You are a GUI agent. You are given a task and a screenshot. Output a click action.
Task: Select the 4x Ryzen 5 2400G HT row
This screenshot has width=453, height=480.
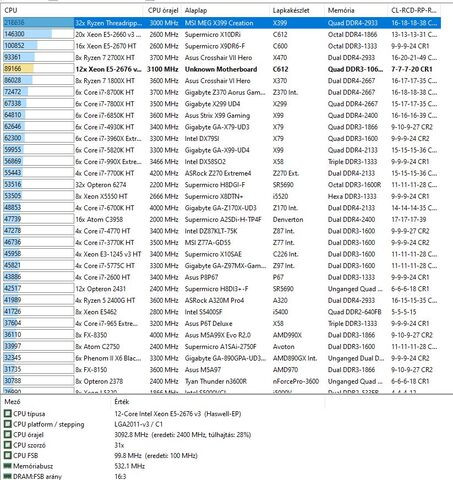pos(222,300)
